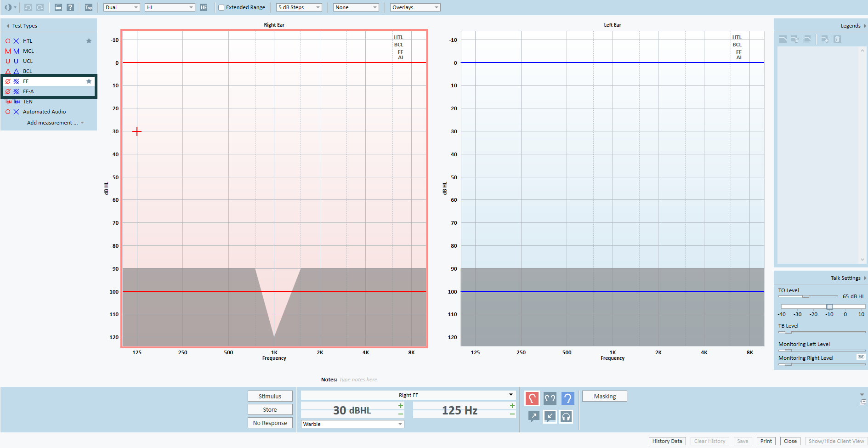Toggle the Top window icon
The height and width of the screenshot is (448, 868).
tap(89, 7)
